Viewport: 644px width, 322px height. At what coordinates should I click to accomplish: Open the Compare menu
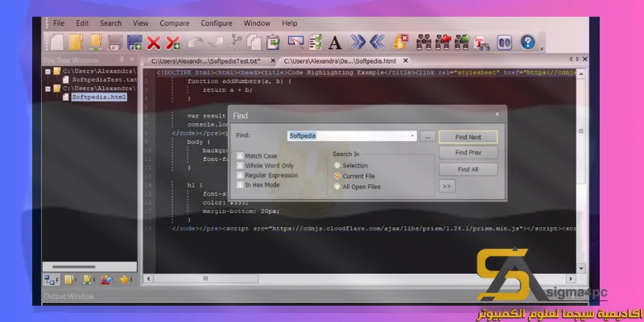175,23
